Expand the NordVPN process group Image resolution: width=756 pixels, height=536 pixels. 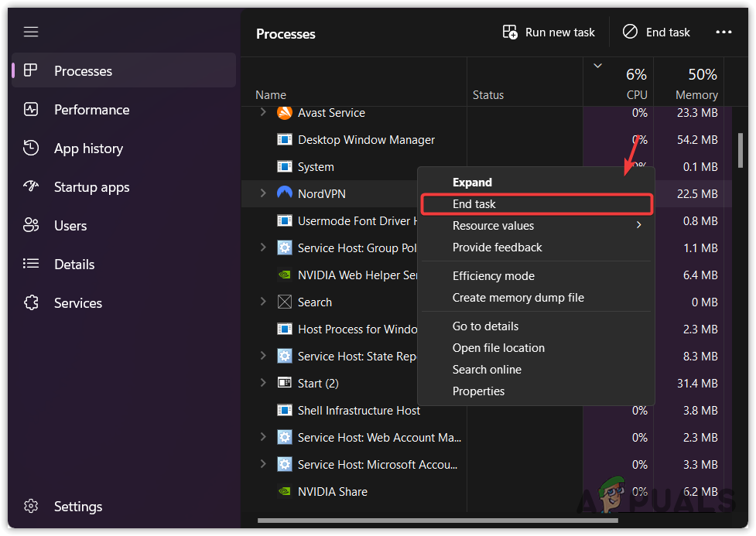[263, 193]
